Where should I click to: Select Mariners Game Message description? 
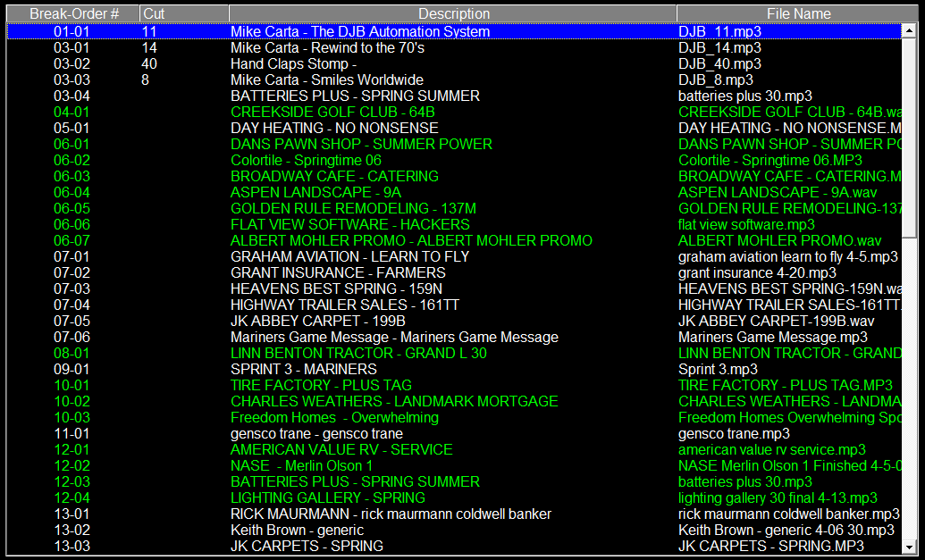click(394, 337)
